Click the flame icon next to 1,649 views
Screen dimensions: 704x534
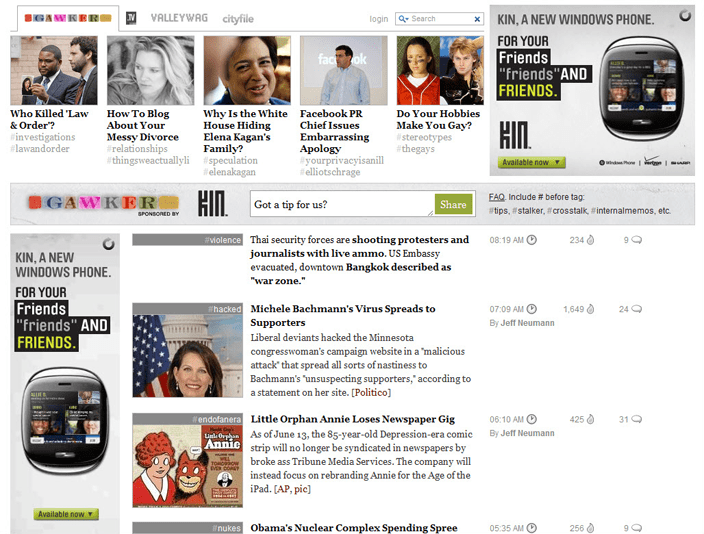click(x=590, y=310)
